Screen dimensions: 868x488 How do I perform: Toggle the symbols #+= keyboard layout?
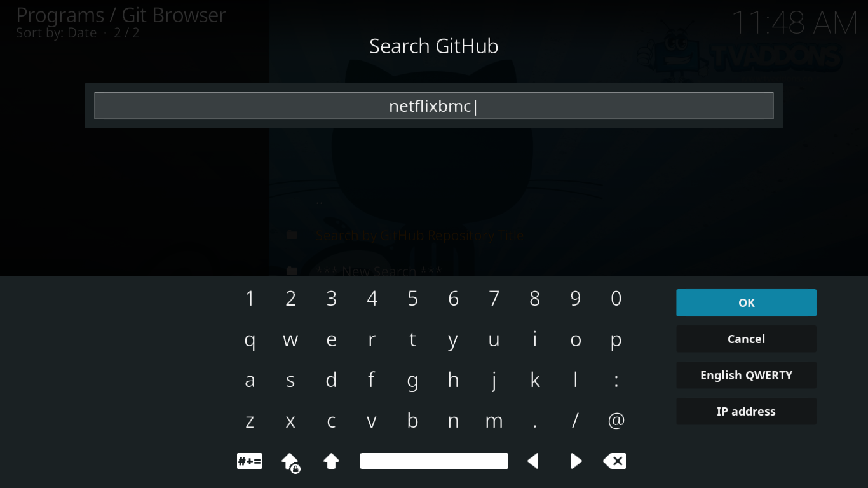pos(250,461)
